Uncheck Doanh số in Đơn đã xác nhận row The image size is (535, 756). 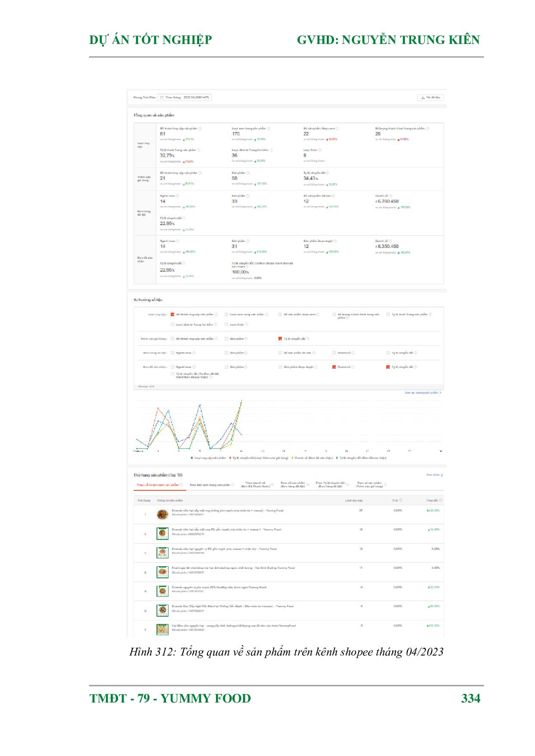[334, 367]
